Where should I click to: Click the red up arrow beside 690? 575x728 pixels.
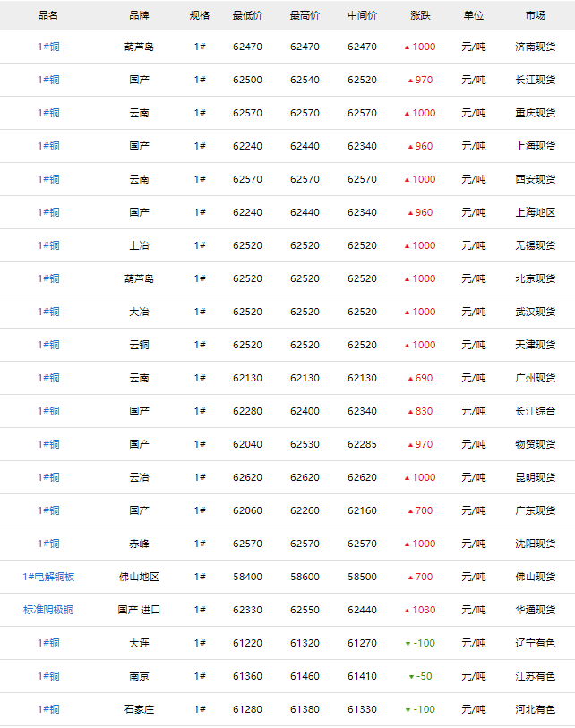click(410, 379)
